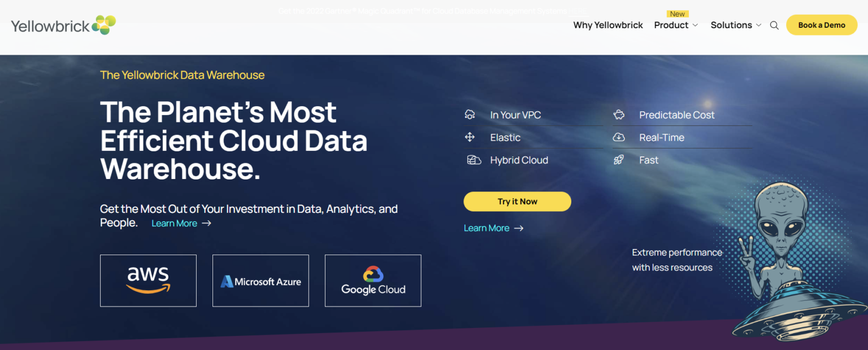This screenshot has height=350, width=868.
Task: Open the Product menu
Action: point(671,25)
